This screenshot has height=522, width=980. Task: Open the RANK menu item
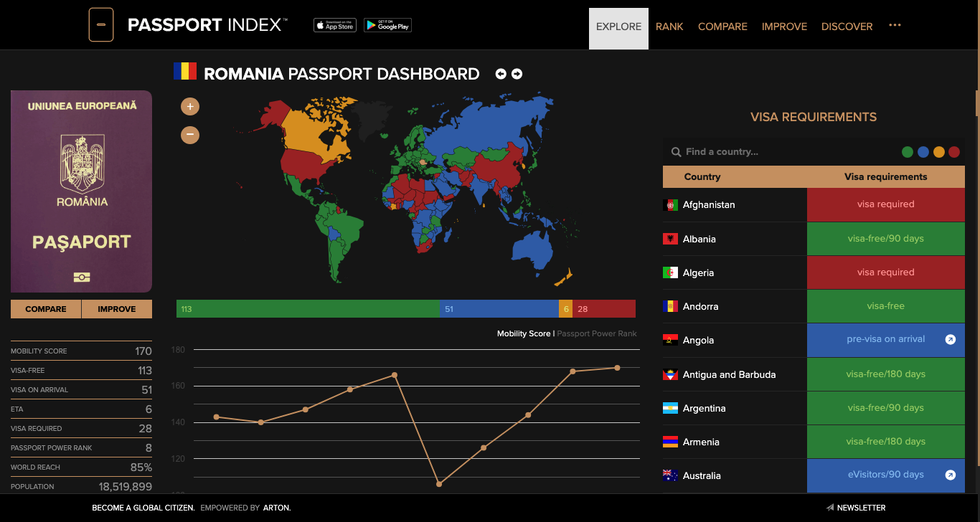click(669, 27)
